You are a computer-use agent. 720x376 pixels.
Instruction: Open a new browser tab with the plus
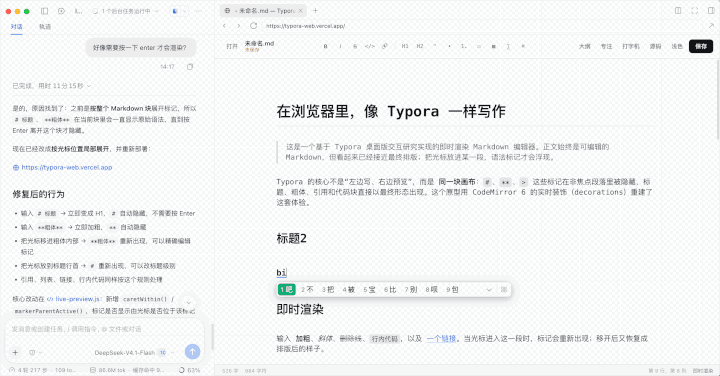(x=315, y=11)
